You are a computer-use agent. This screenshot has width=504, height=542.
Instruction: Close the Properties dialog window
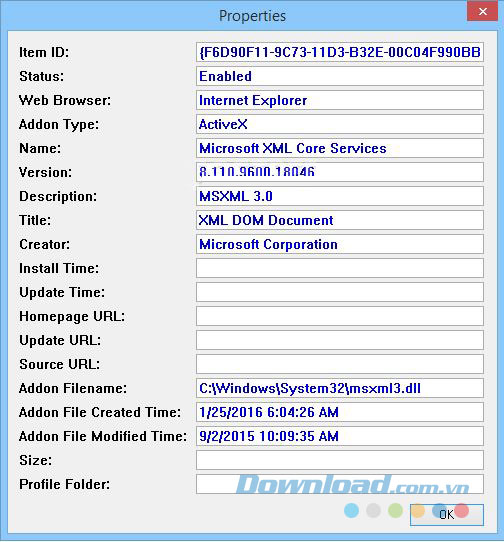[483, 11]
